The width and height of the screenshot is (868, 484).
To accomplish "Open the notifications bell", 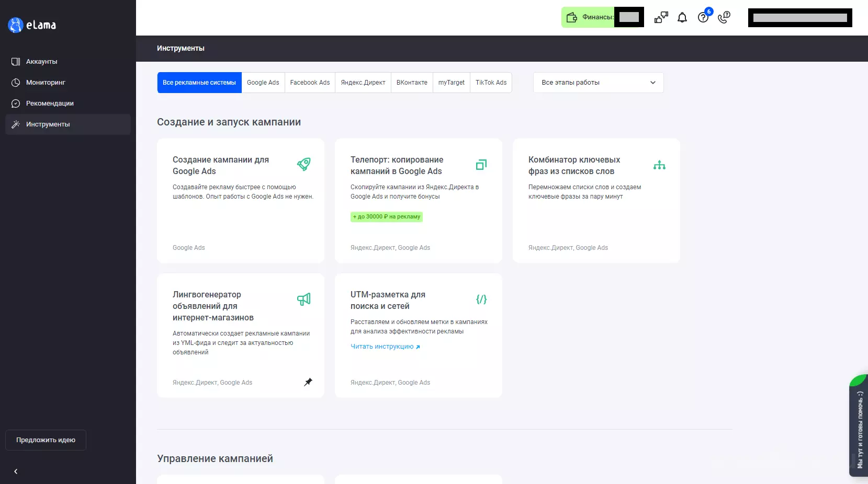I will pyautogui.click(x=682, y=18).
